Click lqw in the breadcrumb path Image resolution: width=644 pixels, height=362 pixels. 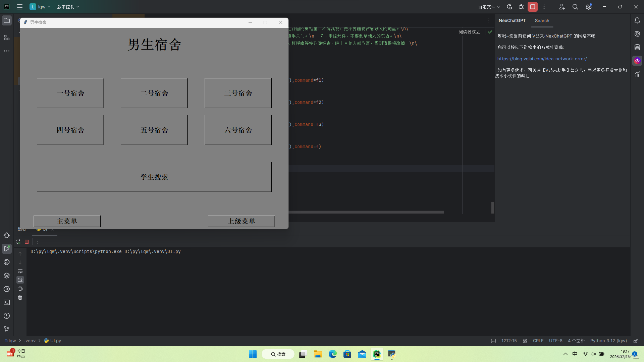click(10, 341)
